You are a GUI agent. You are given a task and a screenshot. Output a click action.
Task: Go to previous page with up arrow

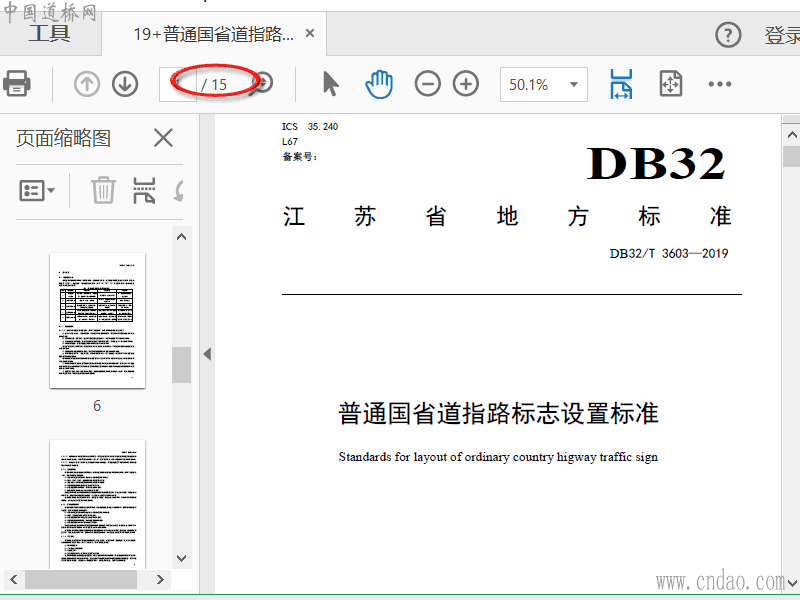87,84
